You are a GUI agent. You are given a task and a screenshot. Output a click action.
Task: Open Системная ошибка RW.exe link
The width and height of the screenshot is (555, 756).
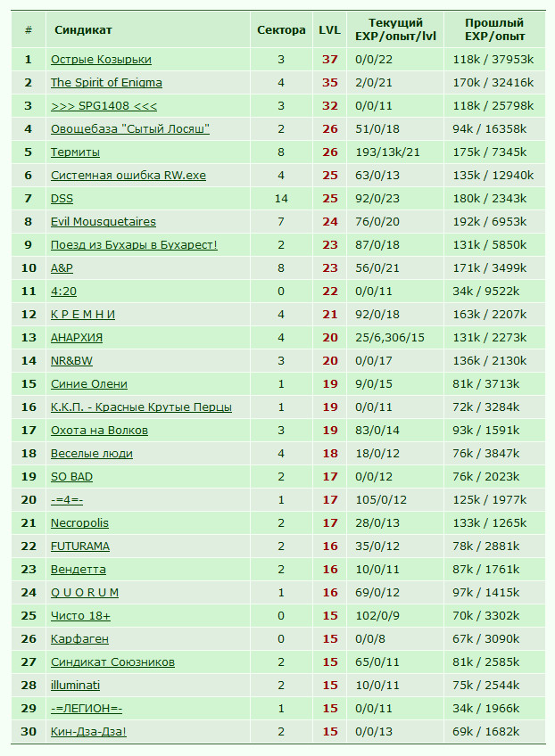point(128,175)
